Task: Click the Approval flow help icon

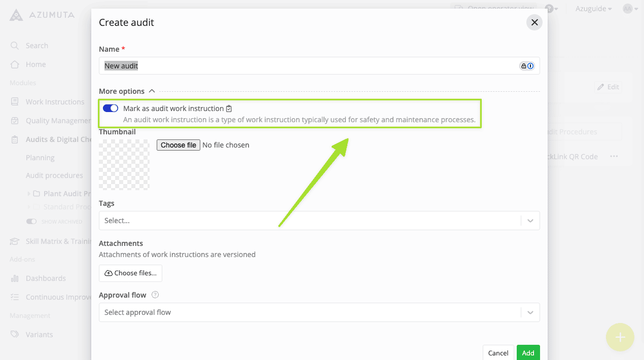Action: [155, 295]
